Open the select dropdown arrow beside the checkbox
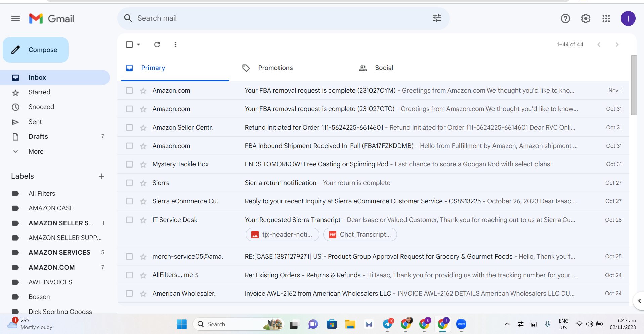Viewport: 644px width, 334px height. point(138,44)
